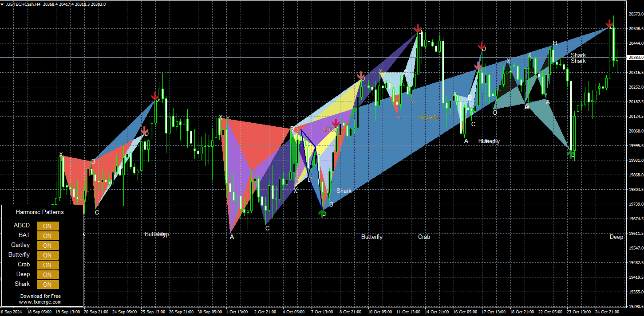Click the 19931.0 price axis label
Viewport: 644px width, 316px height.
pyautogui.click(x=636, y=160)
